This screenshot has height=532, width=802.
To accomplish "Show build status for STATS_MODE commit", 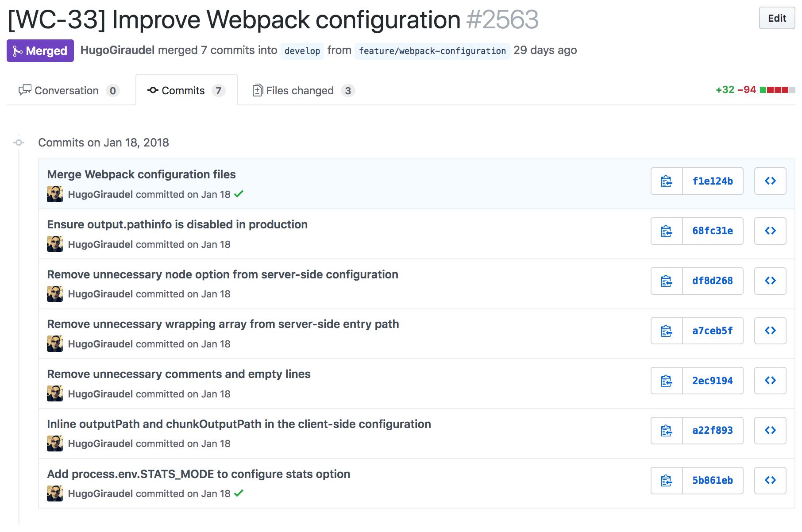I will click(239, 493).
